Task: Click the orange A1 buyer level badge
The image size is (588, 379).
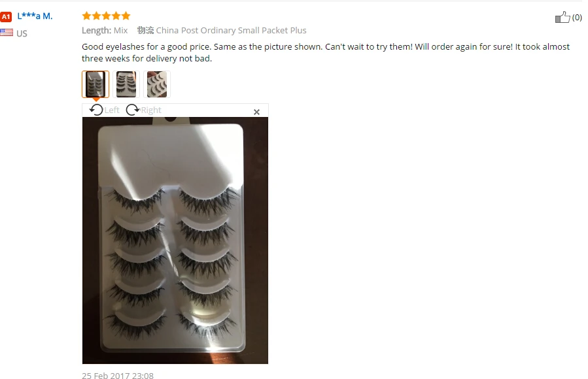Action: 6,16
